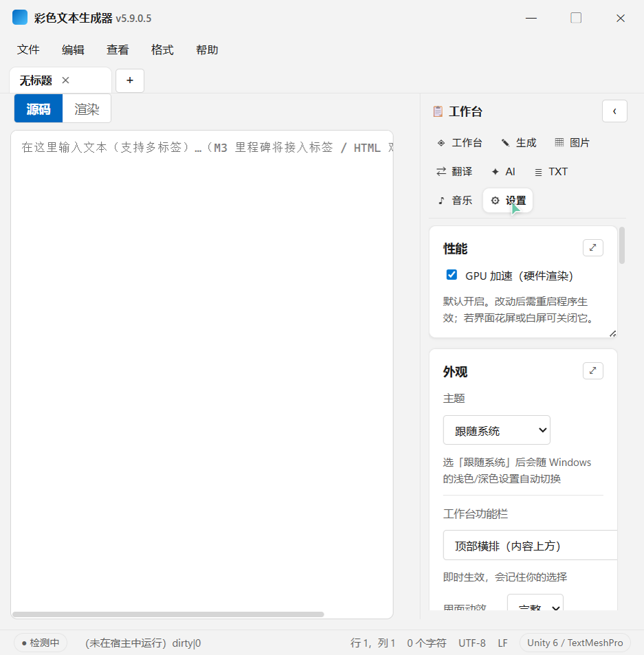Screen dimensions: 644x655
Task: Open the TXT tool tab
Action: click(551, 172)
